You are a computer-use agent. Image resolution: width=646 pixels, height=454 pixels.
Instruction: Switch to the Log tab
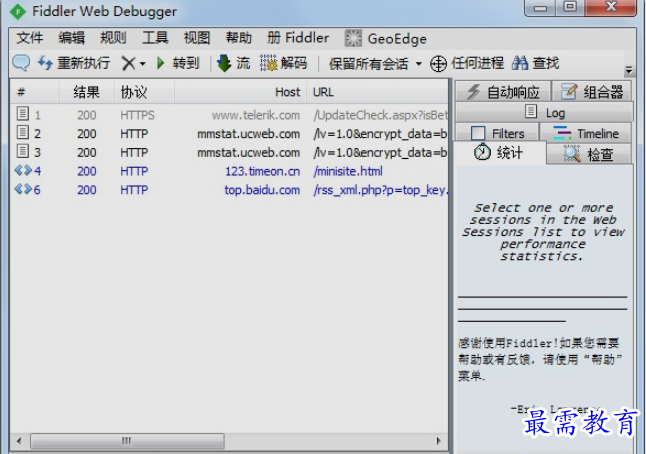pos(544,112)
